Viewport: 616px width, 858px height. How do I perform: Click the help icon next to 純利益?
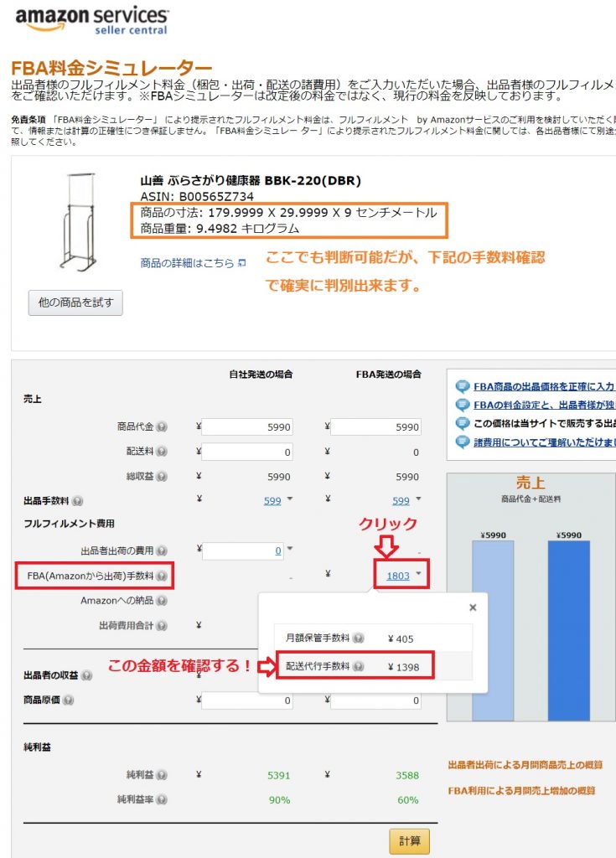click(162, 775)
